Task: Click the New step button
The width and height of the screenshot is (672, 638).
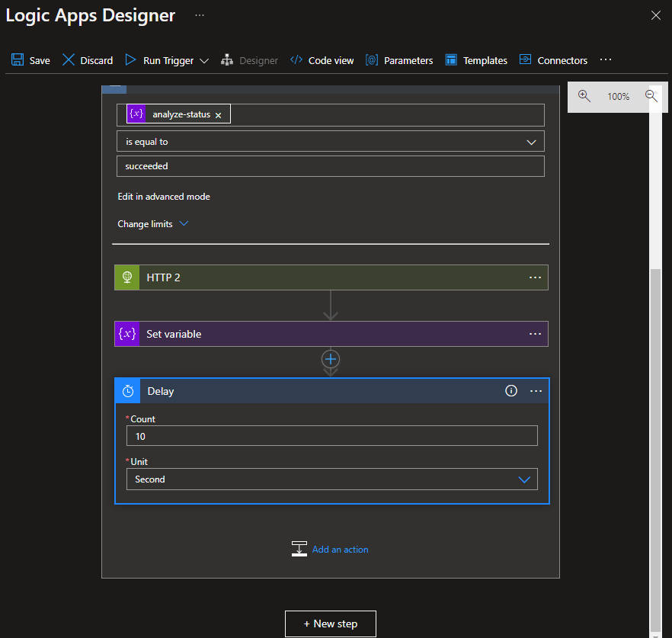Action: (330, 624)
